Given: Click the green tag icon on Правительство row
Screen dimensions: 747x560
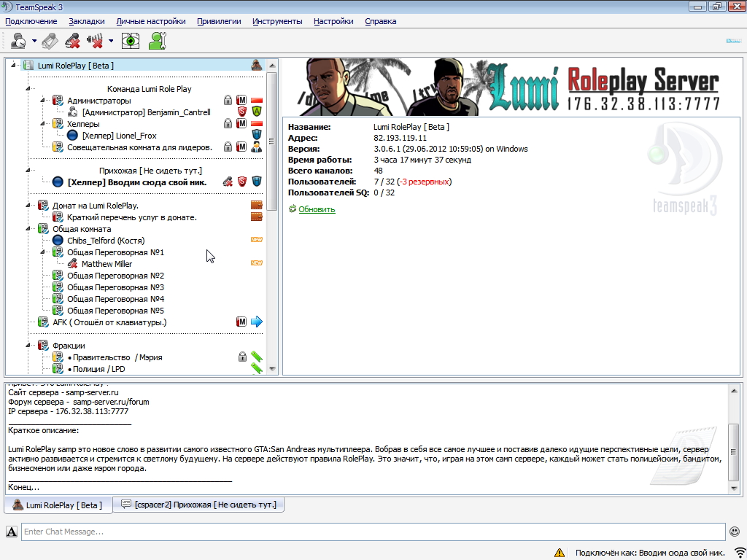Looking at the screenshot, I should click(257, 356).
